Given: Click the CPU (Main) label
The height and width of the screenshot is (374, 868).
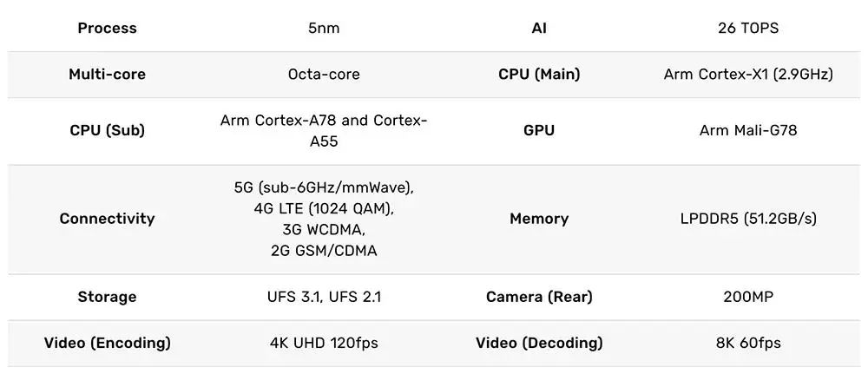Looking at the screenshot, I should [x=539, y=74].
